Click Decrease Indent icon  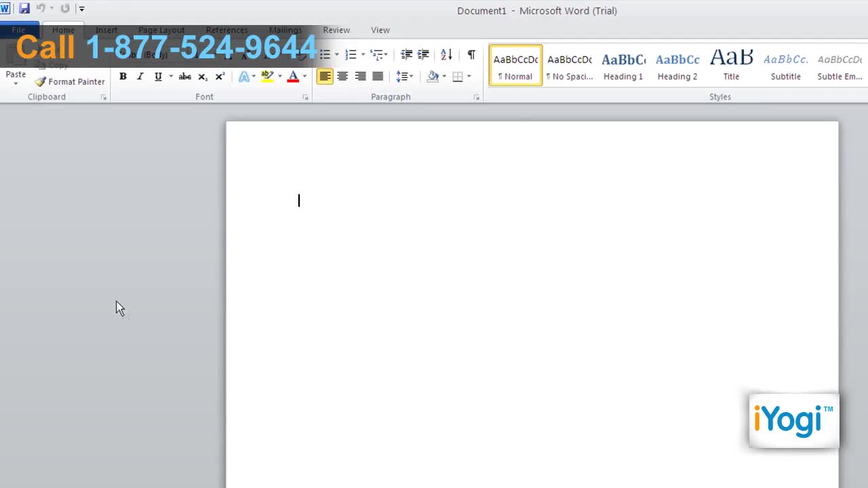(x=406, y=54)
